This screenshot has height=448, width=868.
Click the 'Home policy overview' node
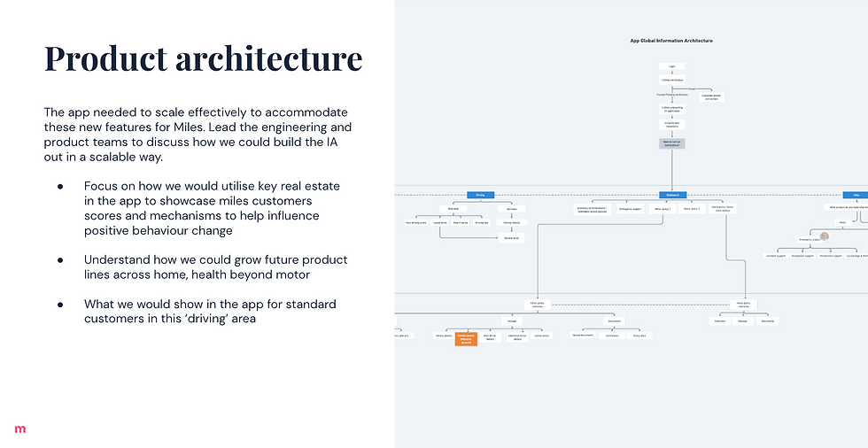click(743, 305)
